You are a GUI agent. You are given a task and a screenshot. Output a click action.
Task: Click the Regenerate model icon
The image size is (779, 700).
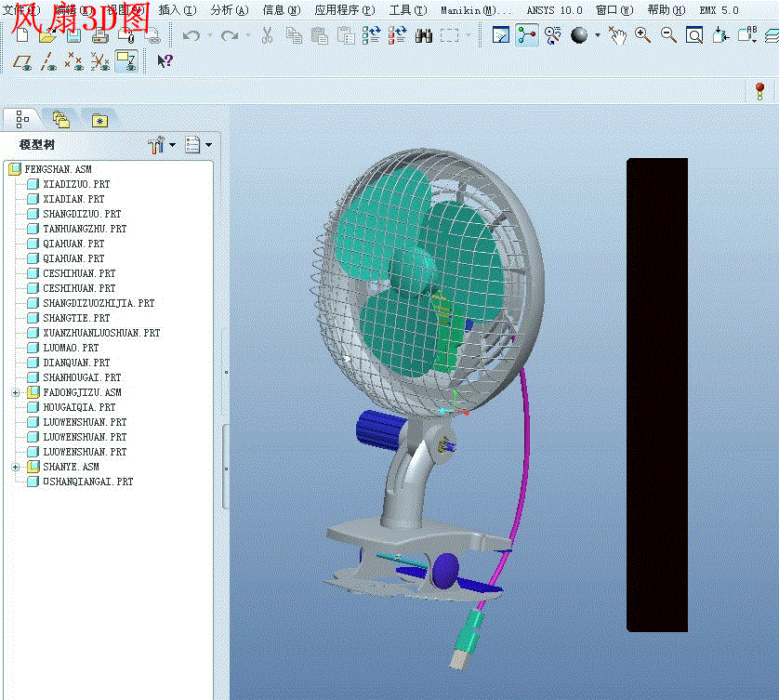pyautogui.click(x=371, y=35)
